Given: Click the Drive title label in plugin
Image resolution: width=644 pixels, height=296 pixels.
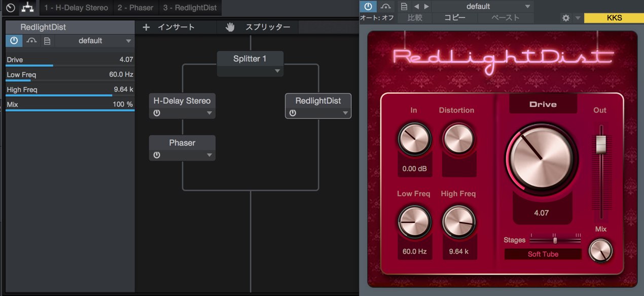Looking at the screenshot, I should 543,104.
